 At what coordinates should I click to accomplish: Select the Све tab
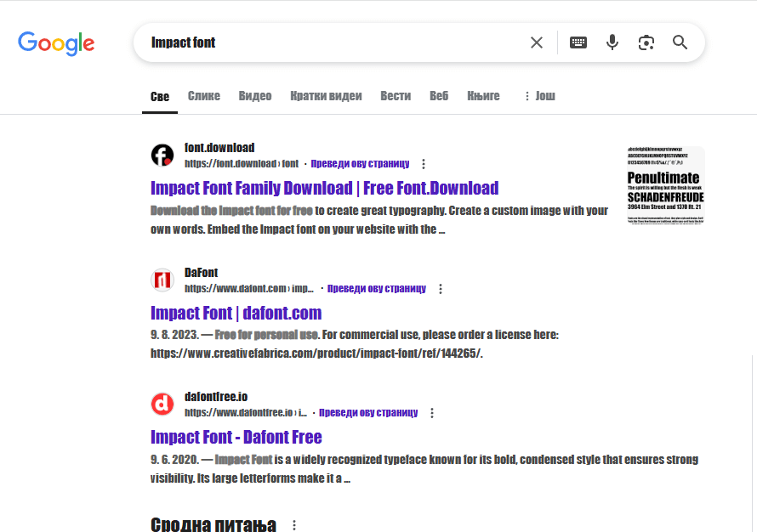(x=160, y=97)
